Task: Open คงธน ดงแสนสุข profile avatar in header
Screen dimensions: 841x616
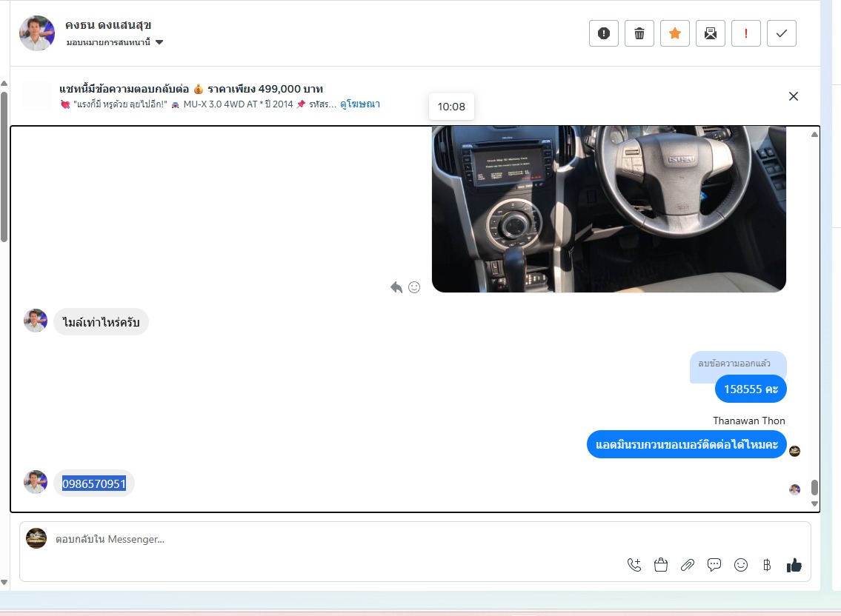Action: click(x=37, y=33)
